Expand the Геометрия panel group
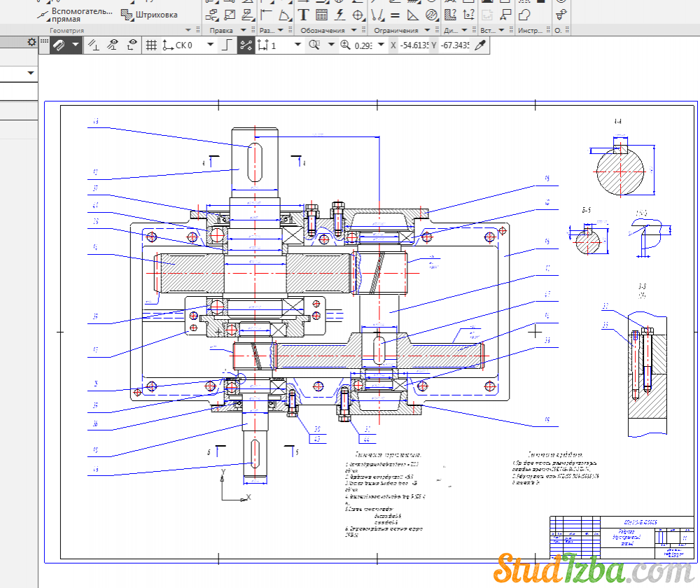The height and width of the screenshot is (588, 700). pos(188,31)
